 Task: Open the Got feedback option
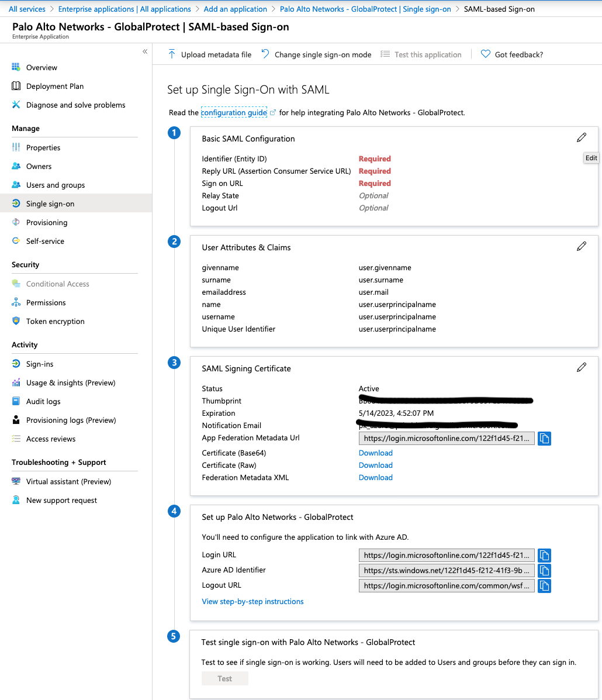point(512,54)
